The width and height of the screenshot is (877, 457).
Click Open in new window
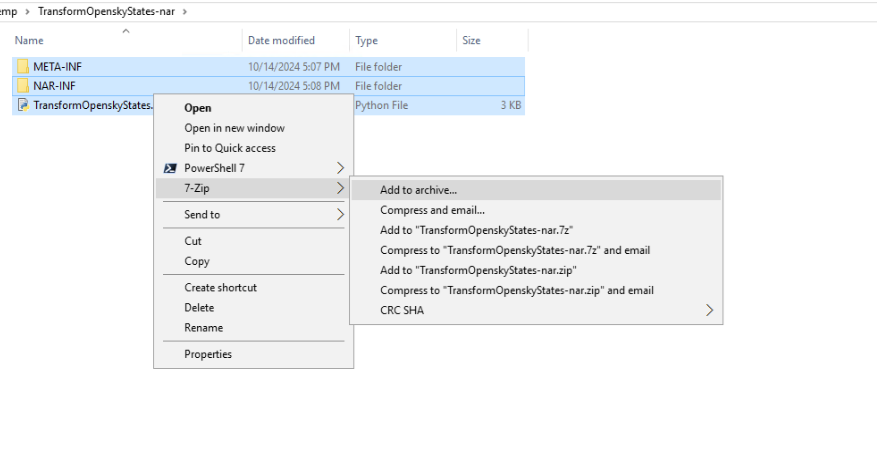[x=234, y=128]
